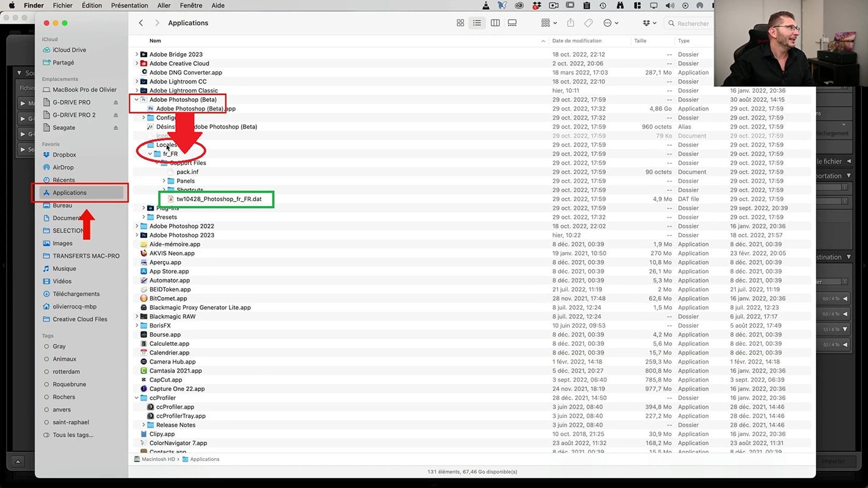This screenshot has height=488, width=868.
Task: Open the Aide menu
Action: (218, 5)
